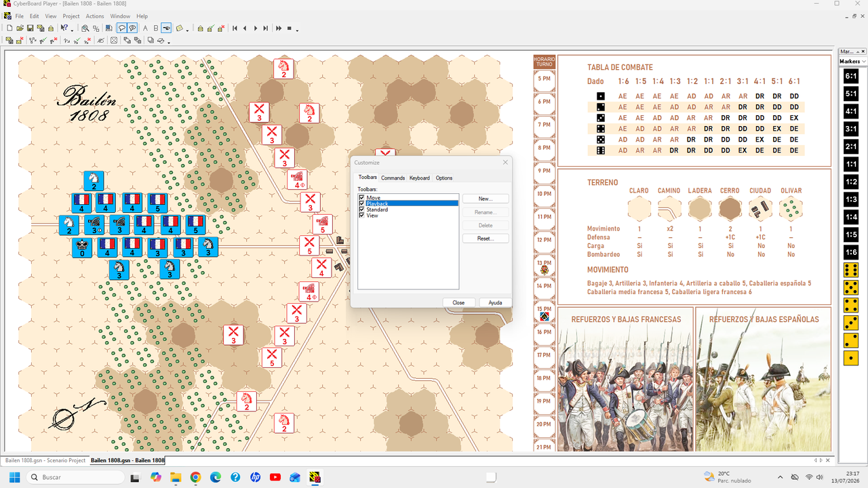This screenshot has width=868, height=488.
Task: Click the fast-forward playback icon
Action: tap(278, 28)
